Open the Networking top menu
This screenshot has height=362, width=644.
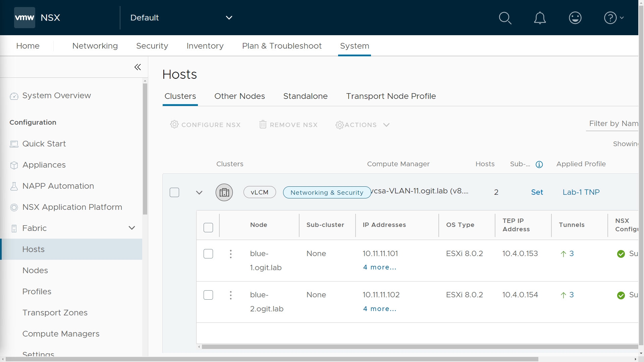(95, 46)
